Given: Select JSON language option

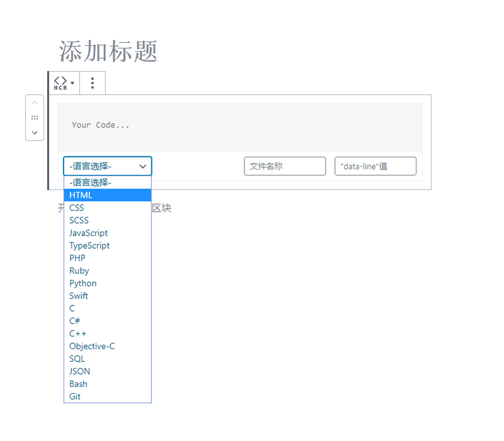Looking at the screenshot, I should (x=108, y=371).
